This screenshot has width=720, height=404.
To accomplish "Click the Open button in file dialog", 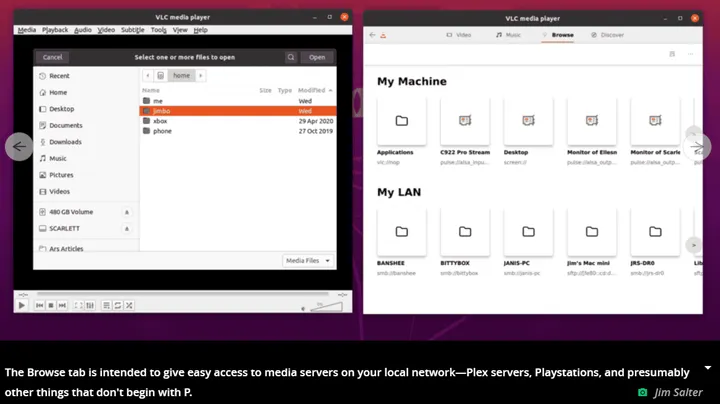I will coord(317,57).
